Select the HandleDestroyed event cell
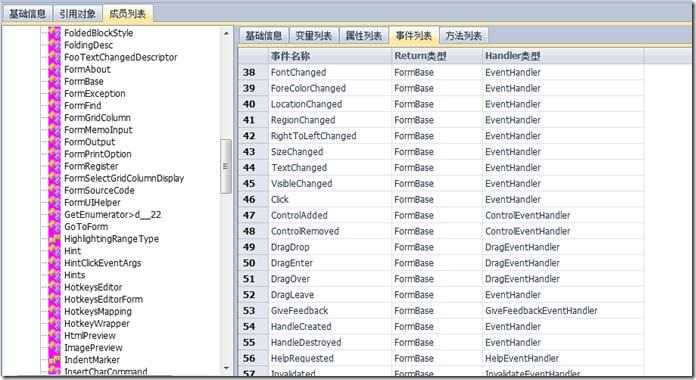Screen dimensions: 696x380 [x=330, y=343]
